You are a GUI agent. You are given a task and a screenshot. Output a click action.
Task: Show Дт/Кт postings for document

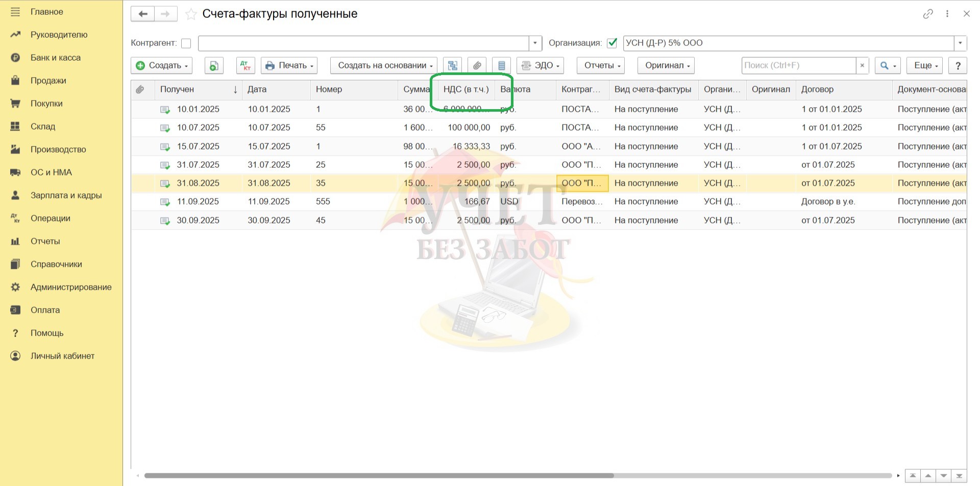click(246, 66)
